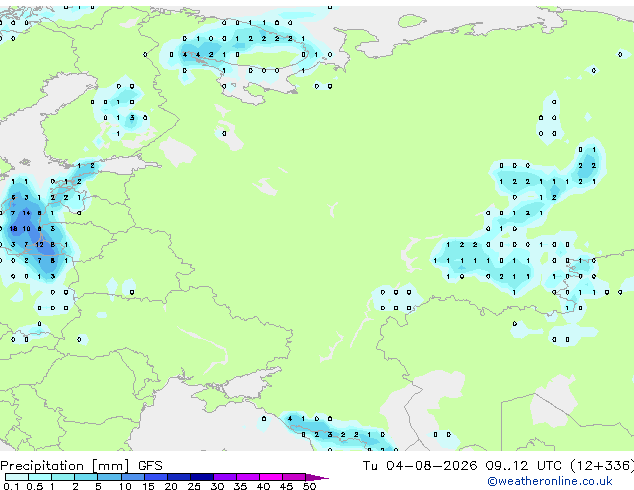Click the legend label '0.5'
The width and height of the screenshot is (634, 490).
pyautogui.click(x=35, y=486)
